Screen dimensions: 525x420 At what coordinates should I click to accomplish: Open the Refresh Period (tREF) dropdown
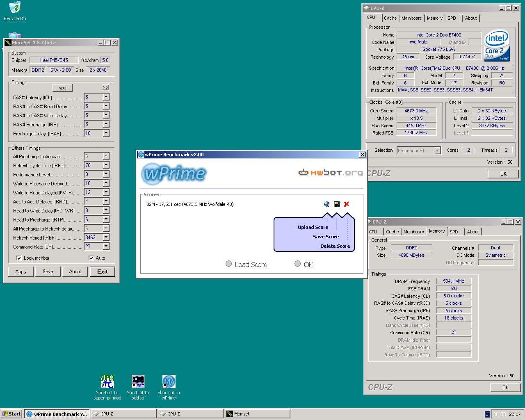coord(106,237)
